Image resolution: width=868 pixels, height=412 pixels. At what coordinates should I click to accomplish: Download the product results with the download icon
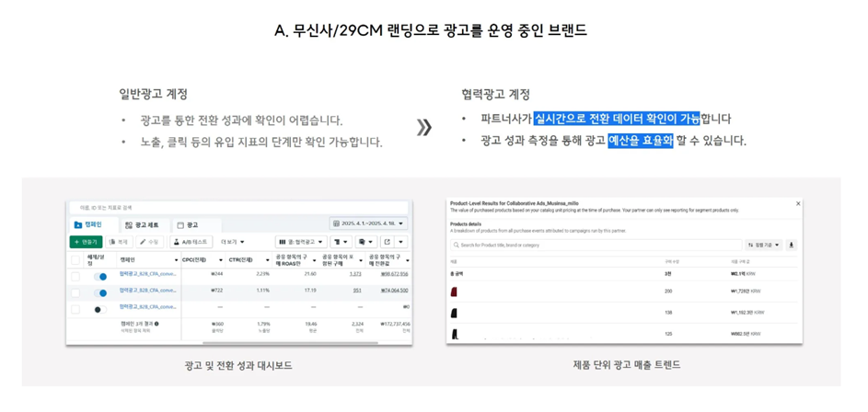click(x=792, y=246)
